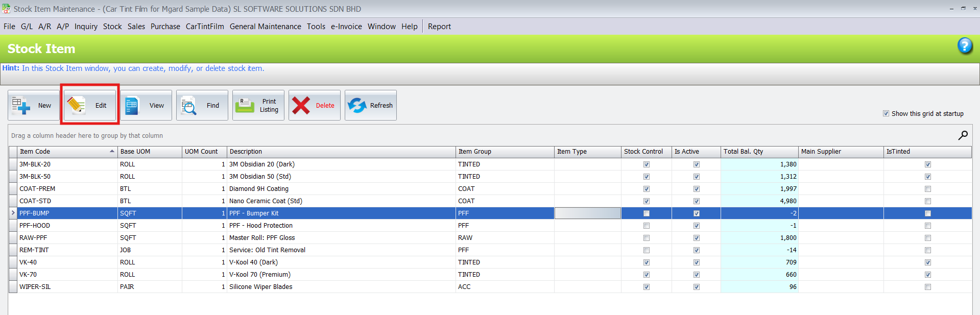Screen dimensions: 980x315
Task: Toggle IsTinted checkbox for 3M-BLK-20 row
Action: click(927, 164)
